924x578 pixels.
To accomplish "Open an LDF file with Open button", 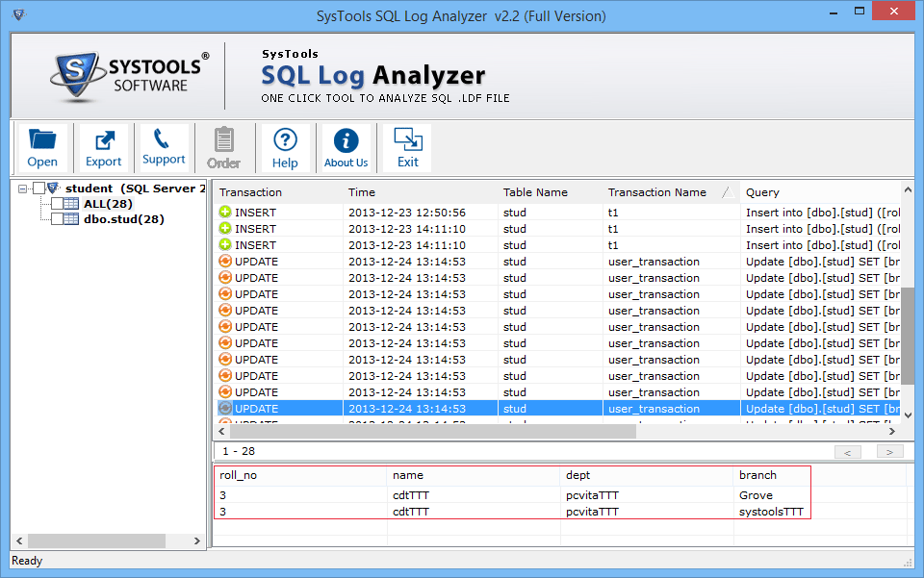I will [42, 148].
